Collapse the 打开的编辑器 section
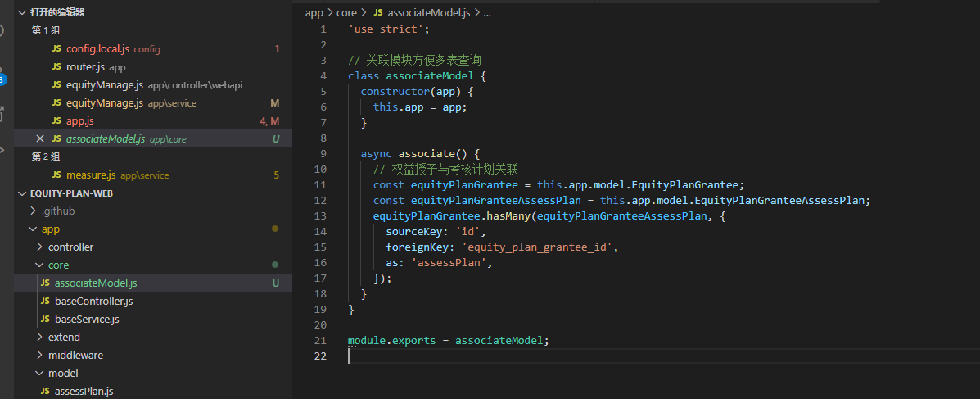Viewport: 980px width, 399px height. (x=22, y=12)
